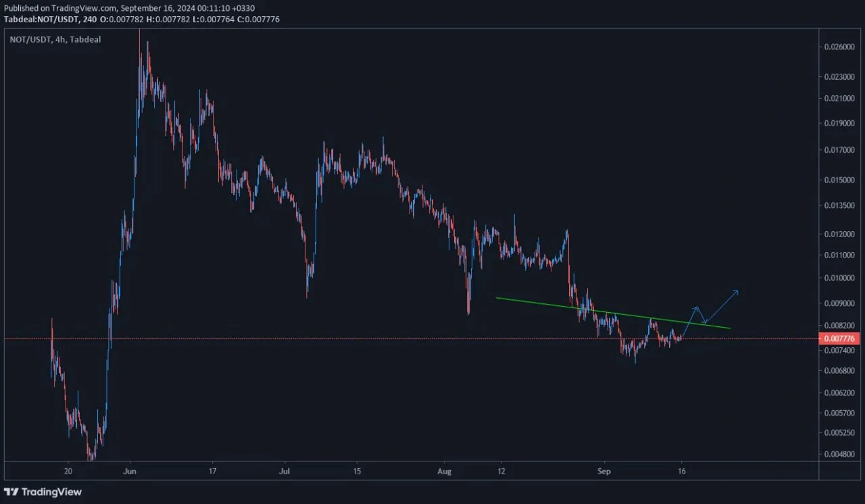The height and width of the screenshot is (504, 865).
Task: Click the 0.010000 price axis label
Action: tap(840, 278)
